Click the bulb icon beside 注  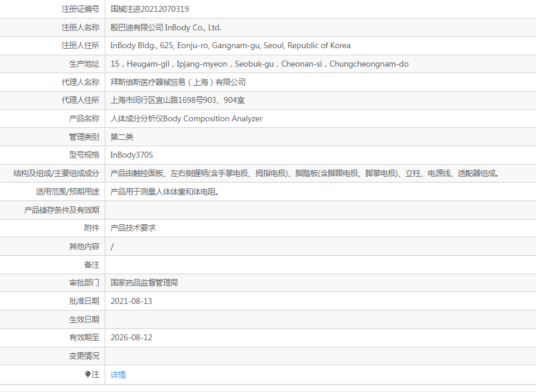[x=87, y=374]
